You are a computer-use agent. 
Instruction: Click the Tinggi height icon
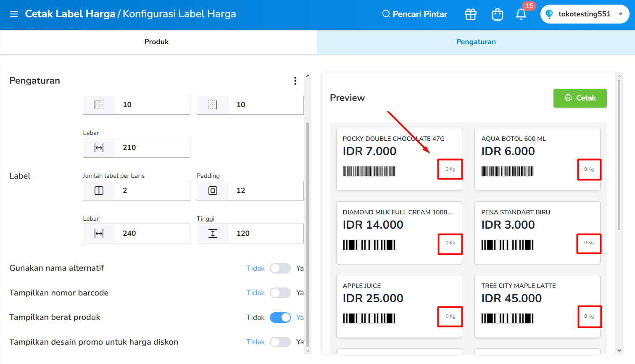coord(213,233)
